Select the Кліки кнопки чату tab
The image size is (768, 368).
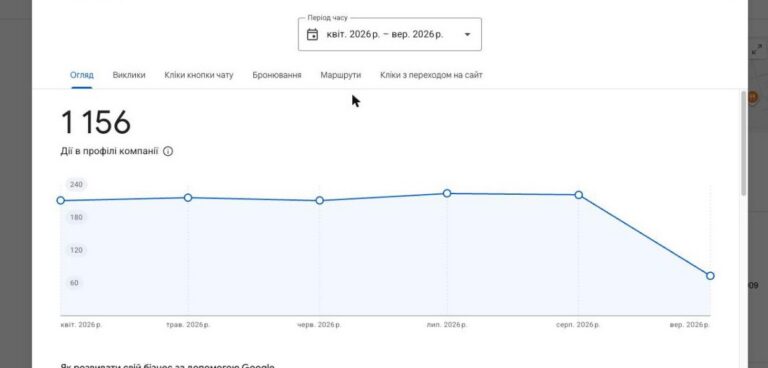tap(199, 75)
